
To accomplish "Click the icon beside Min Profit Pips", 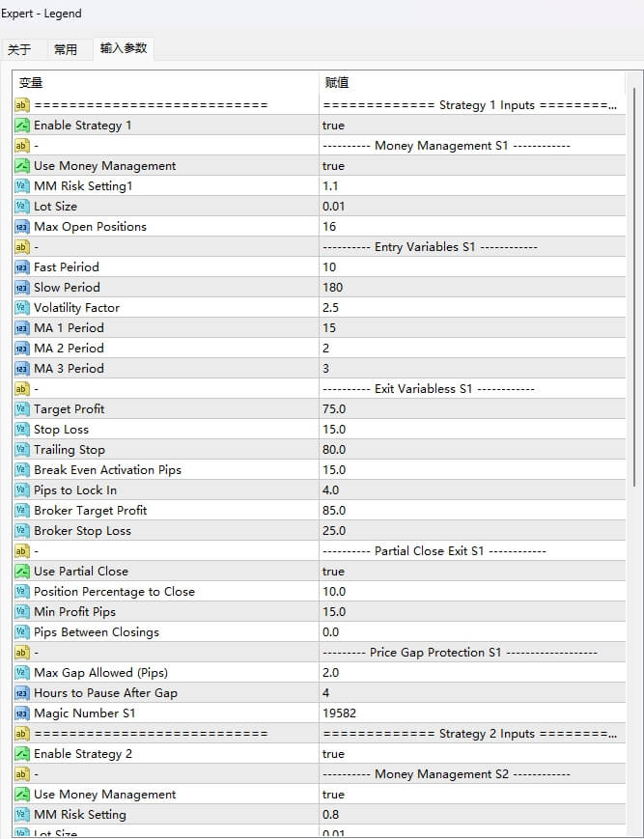I will pyautogui.click(x=22, y=612).
